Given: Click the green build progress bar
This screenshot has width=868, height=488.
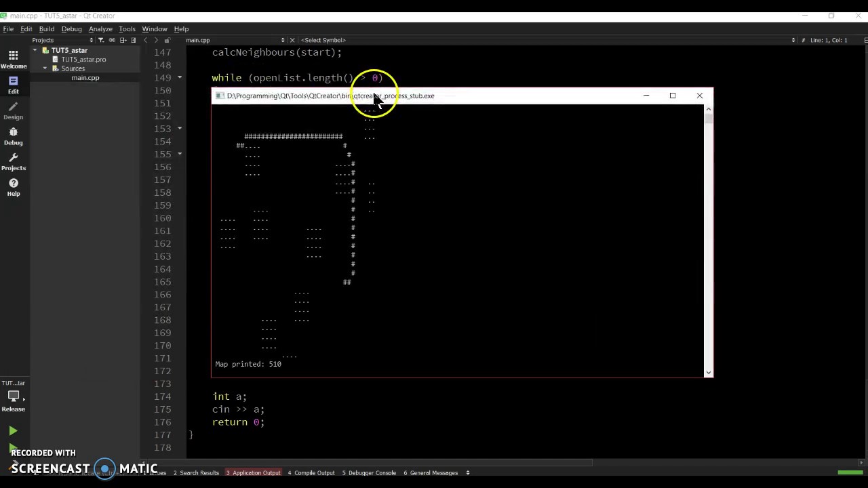Looking at the screenshot, I should click(850, 472).
